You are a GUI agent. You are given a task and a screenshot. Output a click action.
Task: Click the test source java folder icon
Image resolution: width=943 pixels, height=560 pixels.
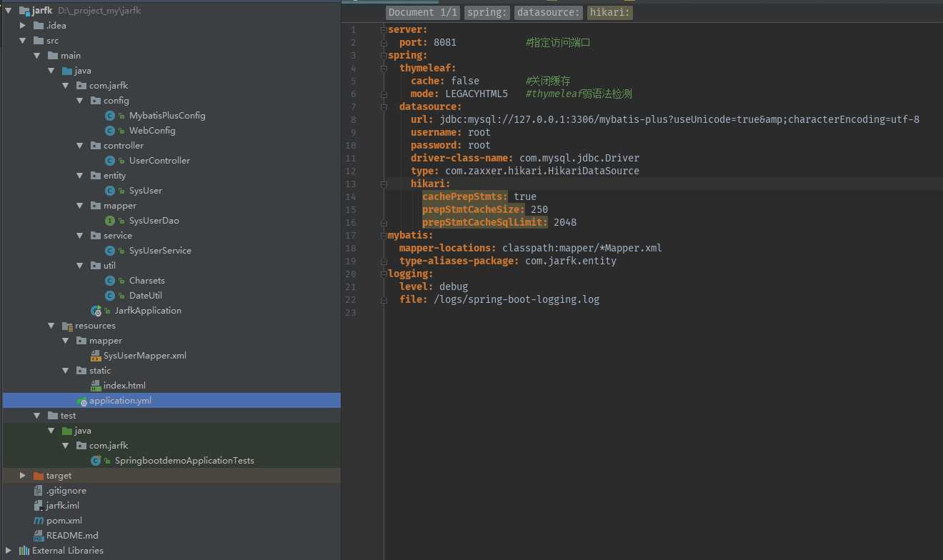[67, 431]
